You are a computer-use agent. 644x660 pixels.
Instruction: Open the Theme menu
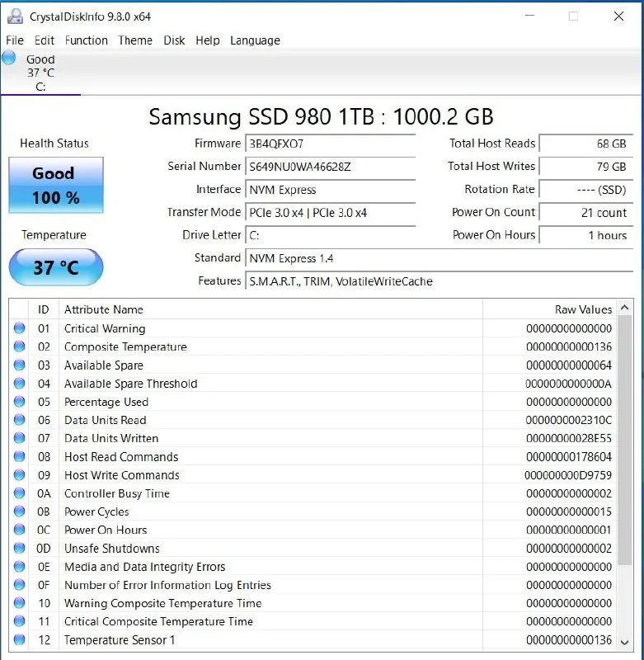(x=135, y=40)
